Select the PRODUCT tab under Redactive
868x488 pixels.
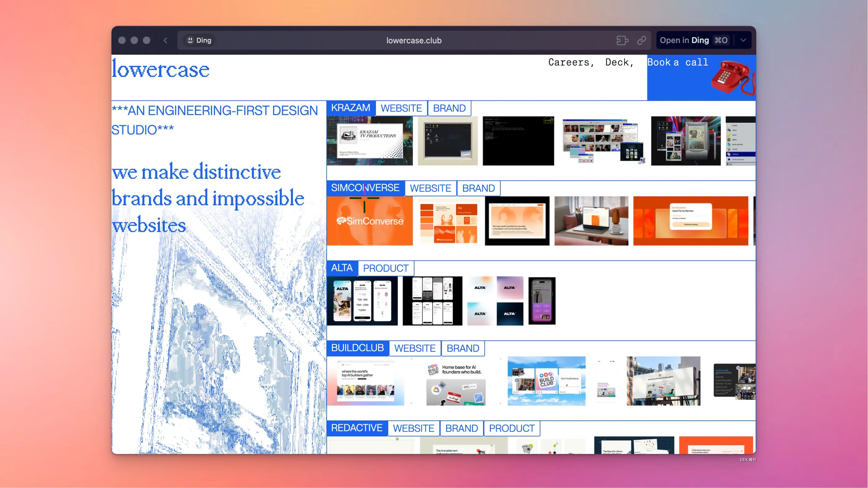click(511, 429)
